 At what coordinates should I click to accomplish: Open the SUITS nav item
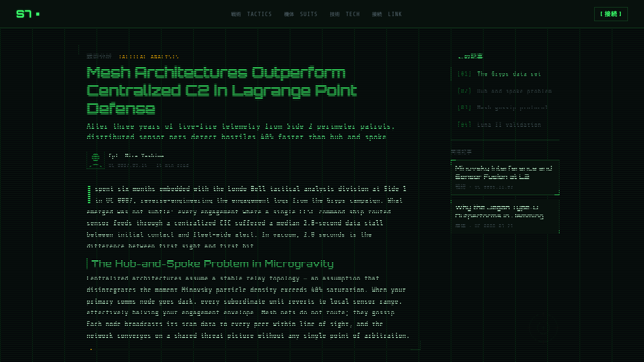(x=301, y=14)
